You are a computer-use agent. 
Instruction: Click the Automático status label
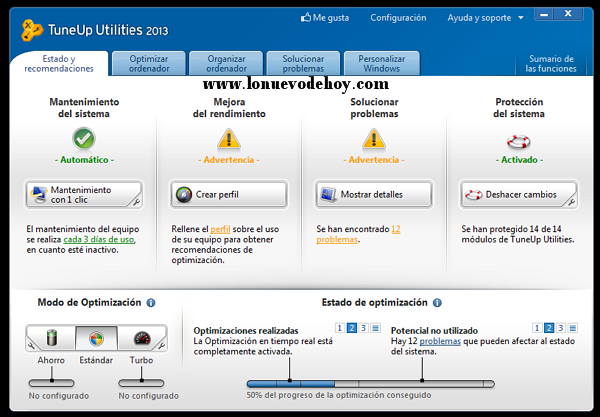click(84, 160)
